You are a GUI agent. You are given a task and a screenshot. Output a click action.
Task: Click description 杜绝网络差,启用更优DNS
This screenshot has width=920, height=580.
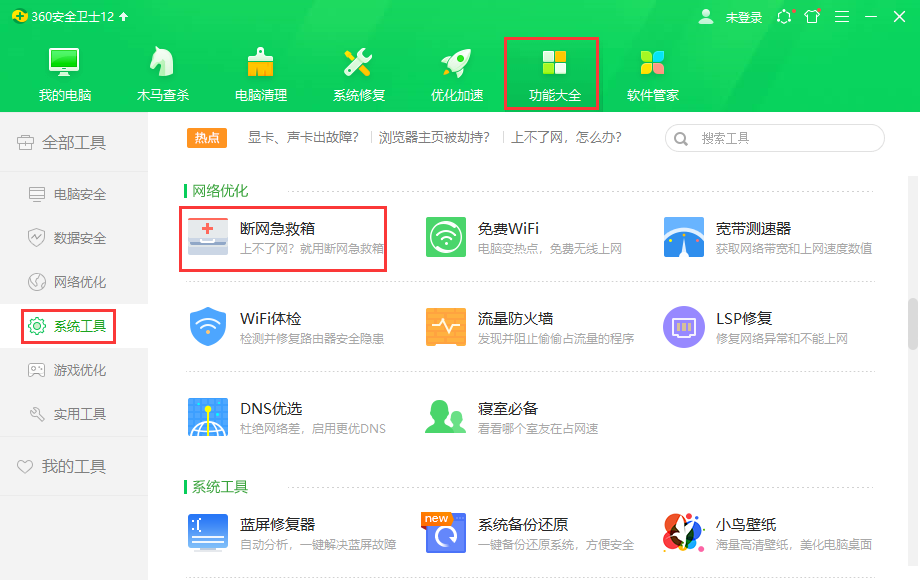click(x=313, y=429)
